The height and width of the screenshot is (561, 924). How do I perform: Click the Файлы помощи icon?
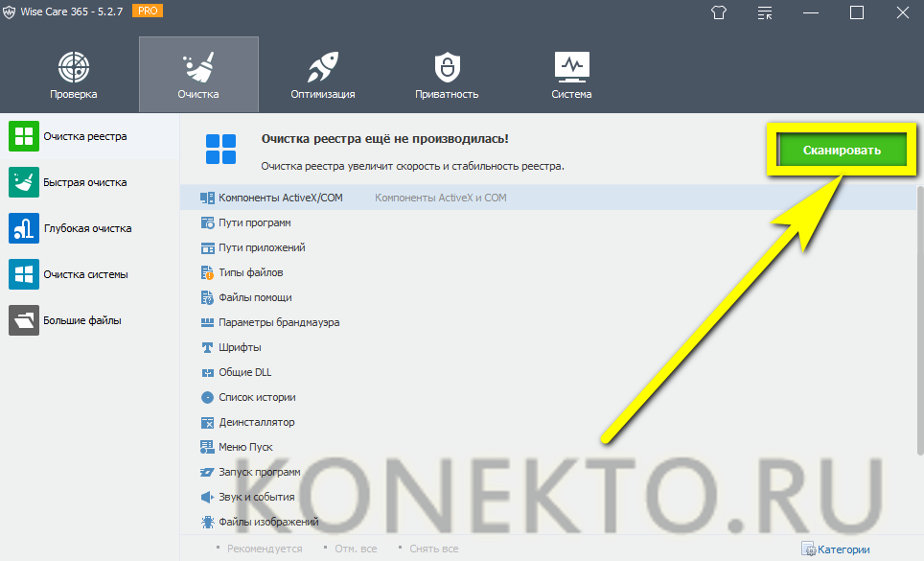click(x=207, y=297)
